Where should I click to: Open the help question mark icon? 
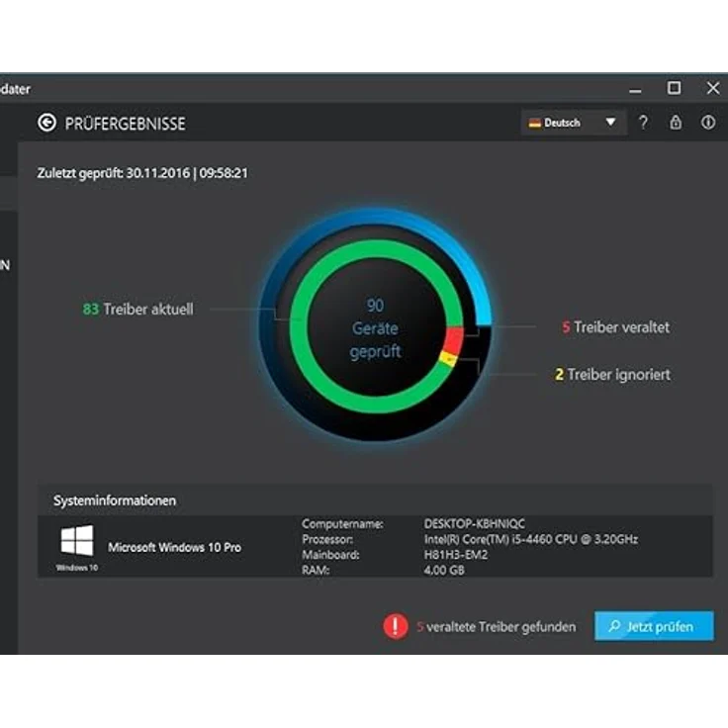coord(643,123)
